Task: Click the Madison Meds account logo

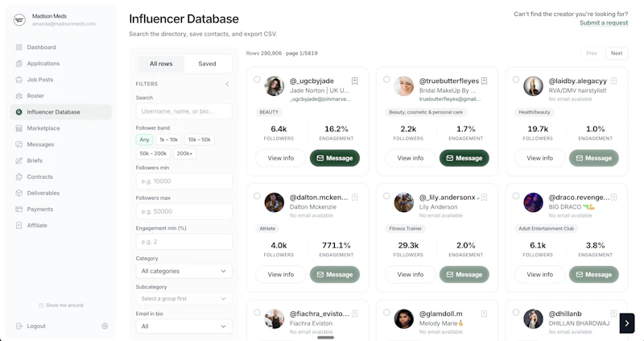Action: [x=19, y=19]
